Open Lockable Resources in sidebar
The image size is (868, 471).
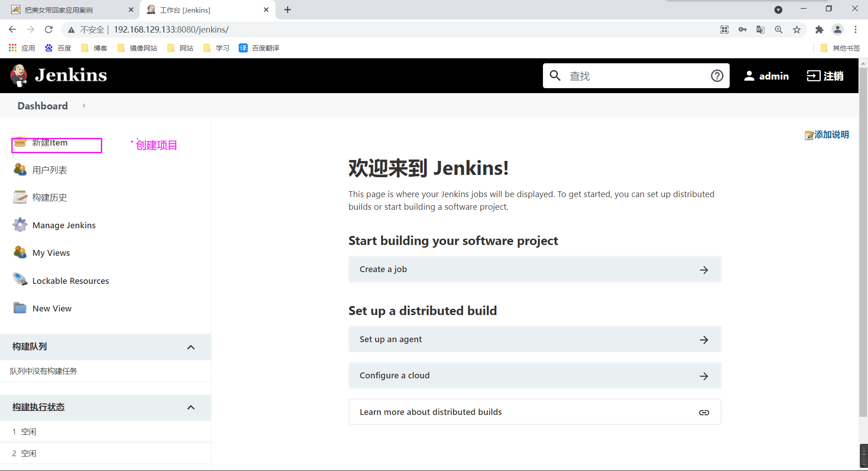pyautogui.click(x=71, y=281)
